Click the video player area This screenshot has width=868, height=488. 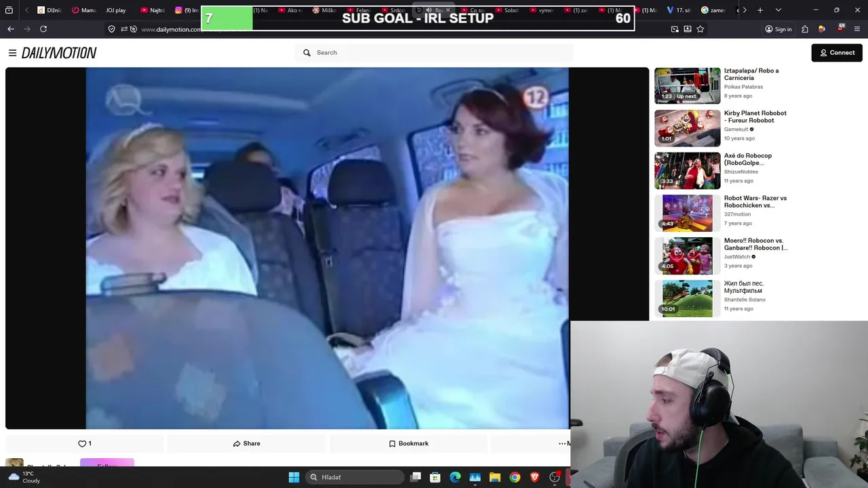(327, 248)
